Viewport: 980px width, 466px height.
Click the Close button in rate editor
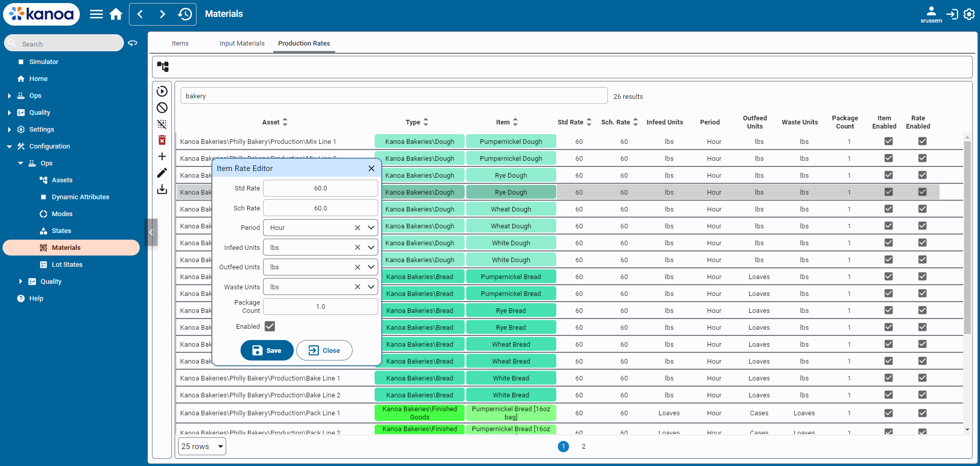click(x=324, y=350)
